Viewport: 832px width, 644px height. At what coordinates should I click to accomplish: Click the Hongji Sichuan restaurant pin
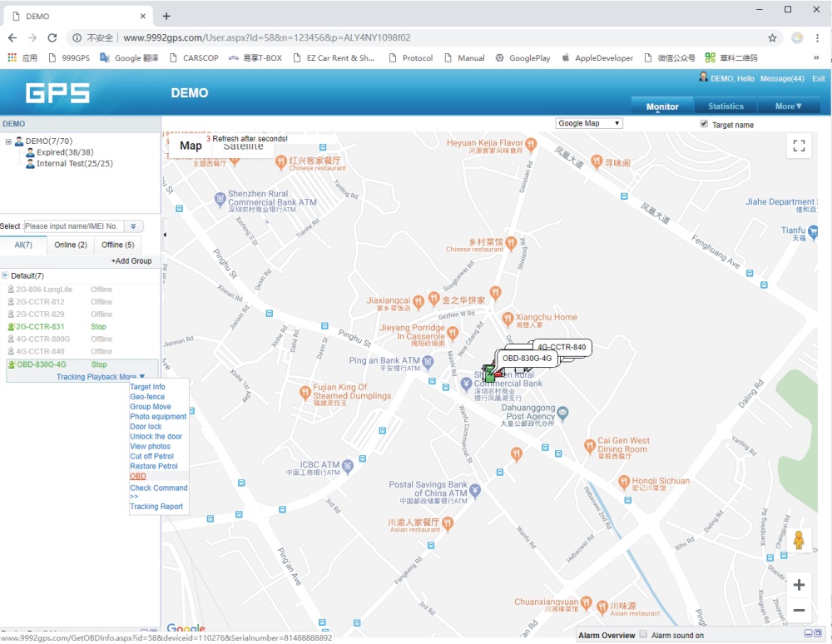625,482
